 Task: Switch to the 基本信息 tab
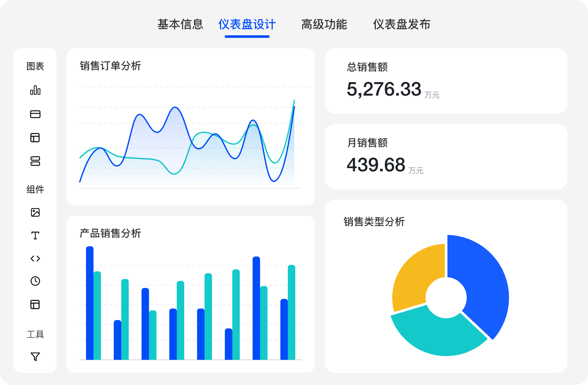tap(180, 24)
